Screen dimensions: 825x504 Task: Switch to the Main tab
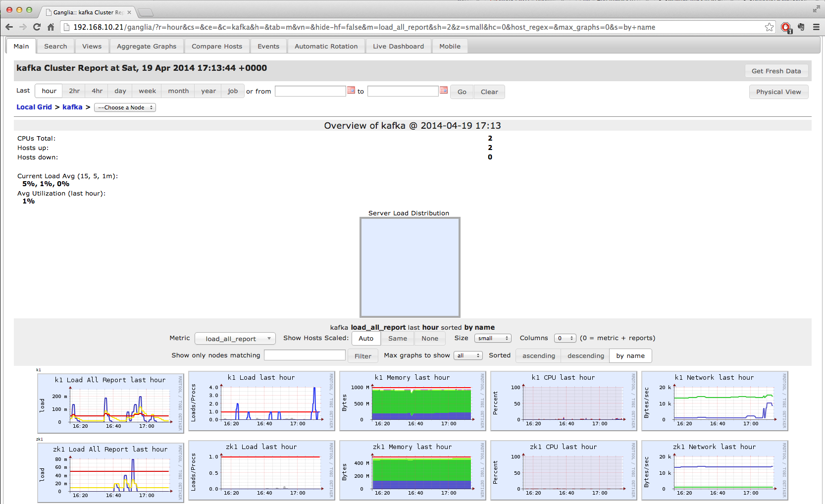pyautogui.click(x=21, y=46)
